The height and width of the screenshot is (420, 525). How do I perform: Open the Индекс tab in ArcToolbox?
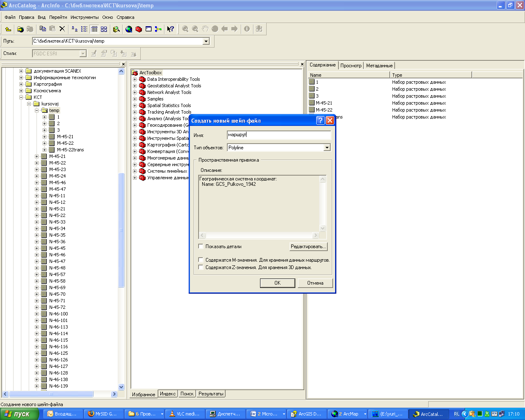click(x=168, y=394)
